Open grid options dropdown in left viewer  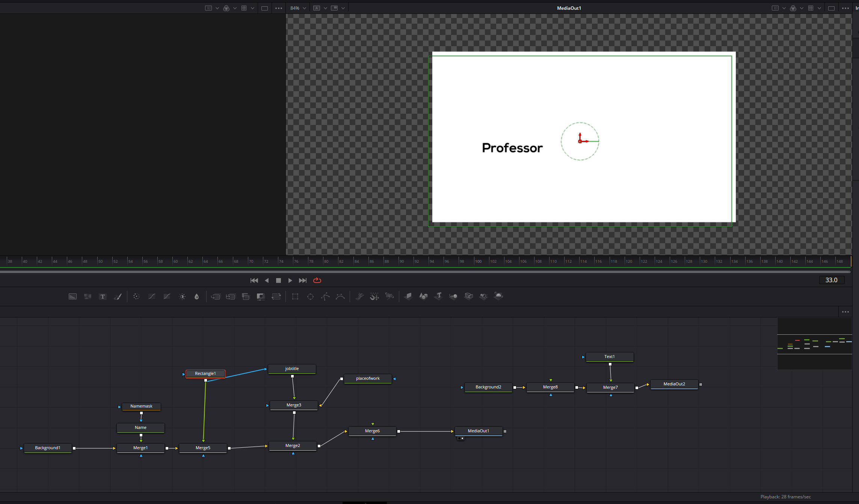point(252,8)
